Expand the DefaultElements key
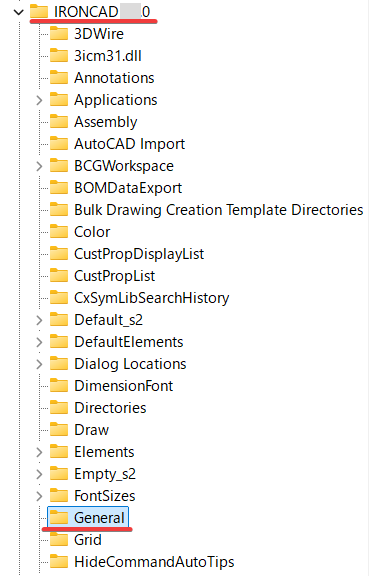 [x=39, y=342]
